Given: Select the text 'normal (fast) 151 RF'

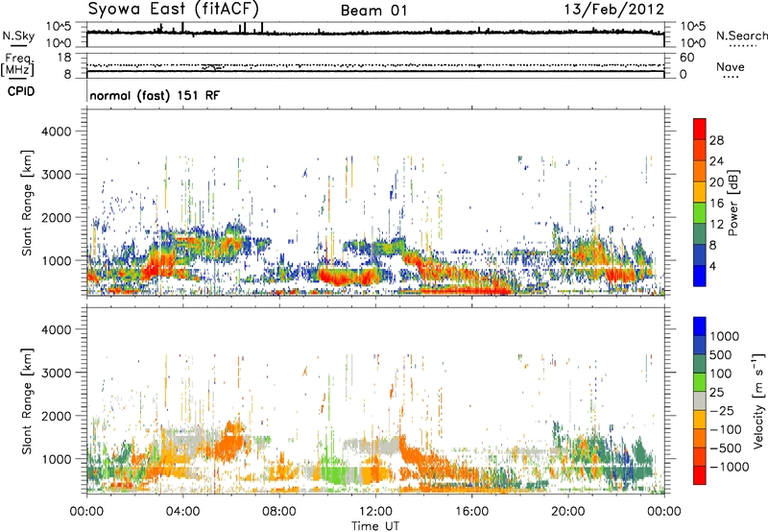Looking at the screenshot, I should pyautogui.click(x=155, y=95).
